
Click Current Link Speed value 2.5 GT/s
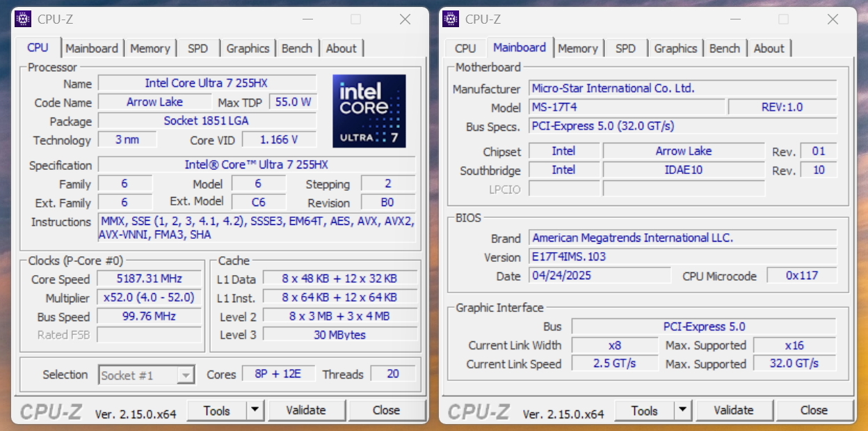615,364
